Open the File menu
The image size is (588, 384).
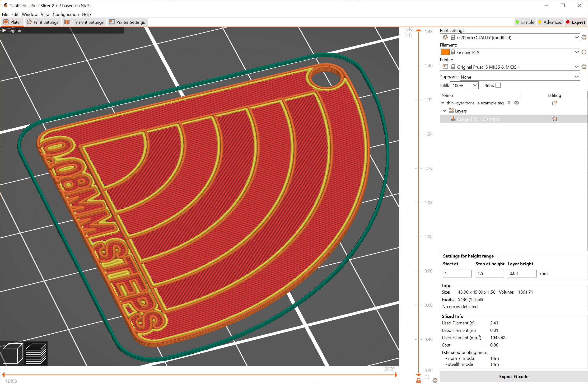5,14
